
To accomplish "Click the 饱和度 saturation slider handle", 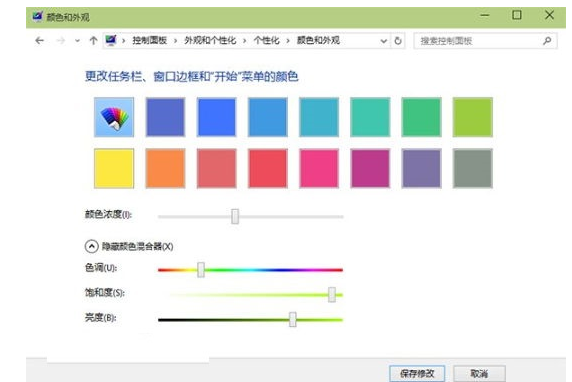I will (x=332, y=294).
